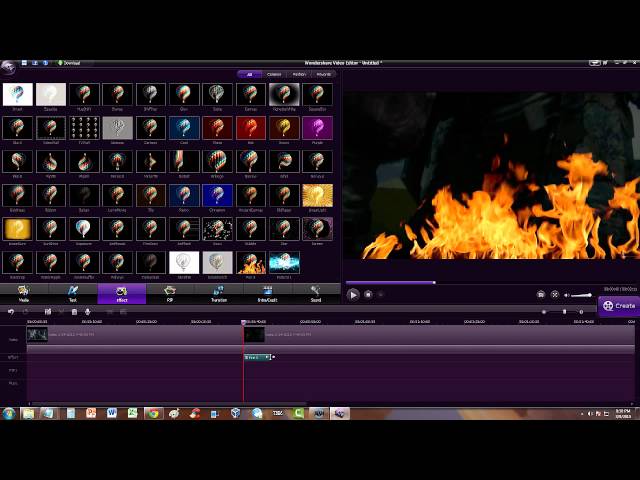Stop the preview playback
The image size is (640, 480).
tap(368, 294)
